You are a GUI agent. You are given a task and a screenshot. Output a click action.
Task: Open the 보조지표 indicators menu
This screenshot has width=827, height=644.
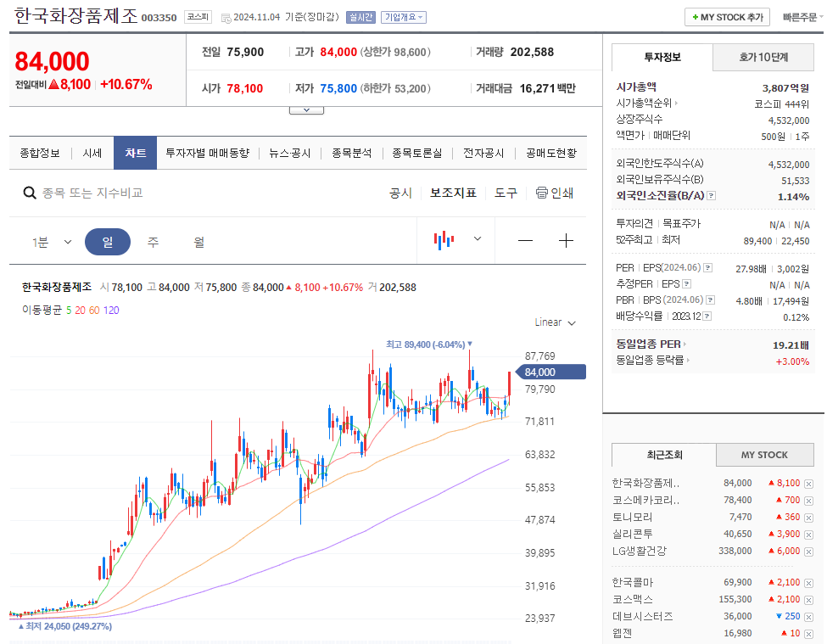[x=453, y=193]
